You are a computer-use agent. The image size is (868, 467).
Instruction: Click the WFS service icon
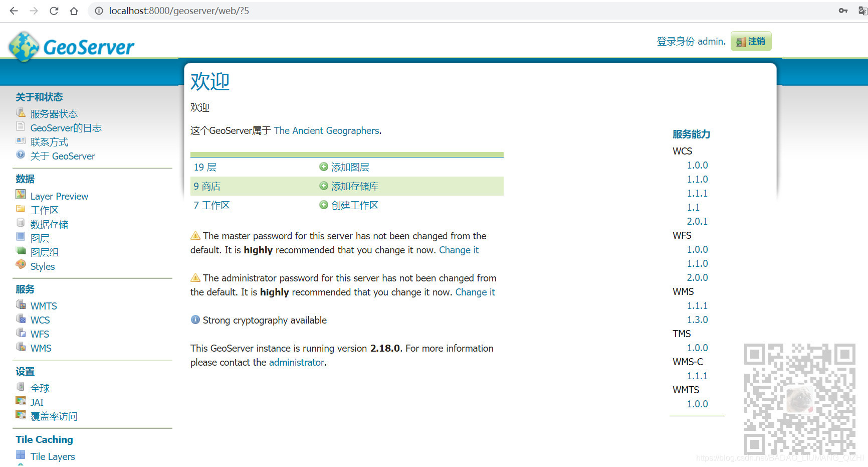21,332
